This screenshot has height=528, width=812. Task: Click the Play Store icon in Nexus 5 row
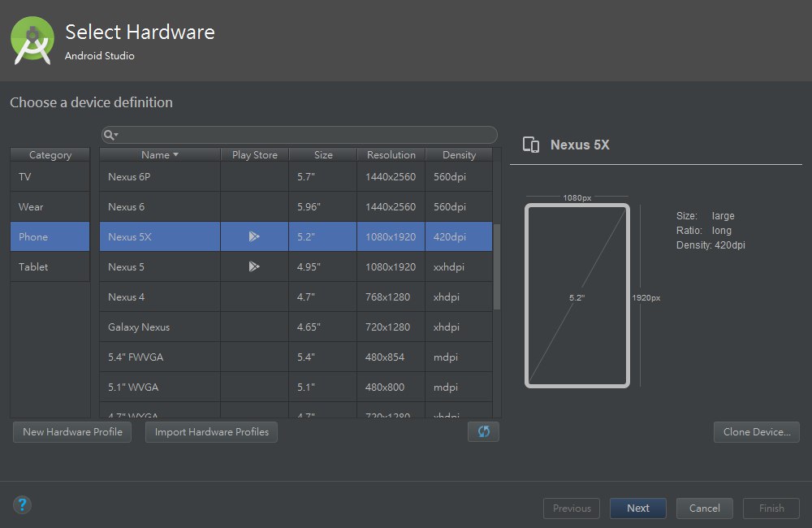[254, 266]
